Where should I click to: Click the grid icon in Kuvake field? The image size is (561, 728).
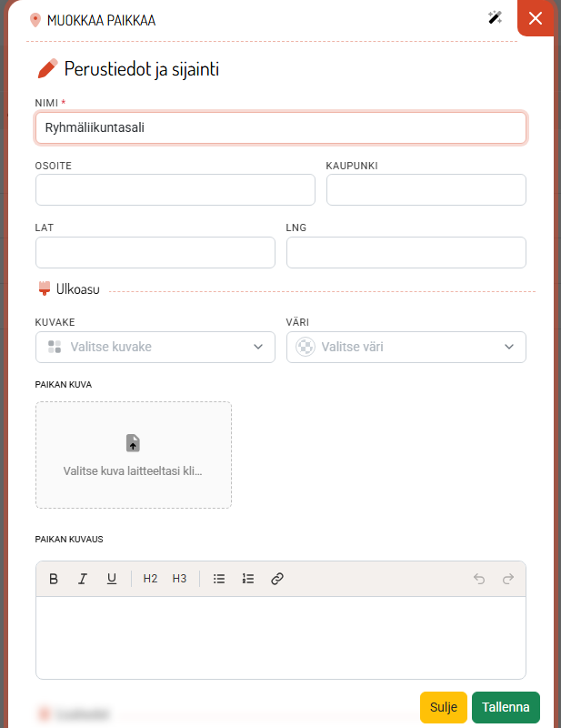(55, 347)
